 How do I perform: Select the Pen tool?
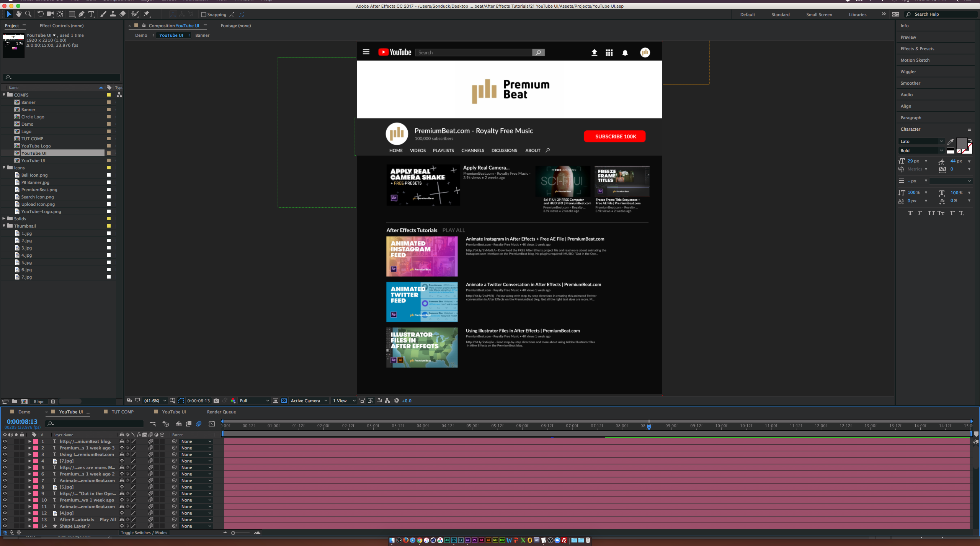point(81,14)
